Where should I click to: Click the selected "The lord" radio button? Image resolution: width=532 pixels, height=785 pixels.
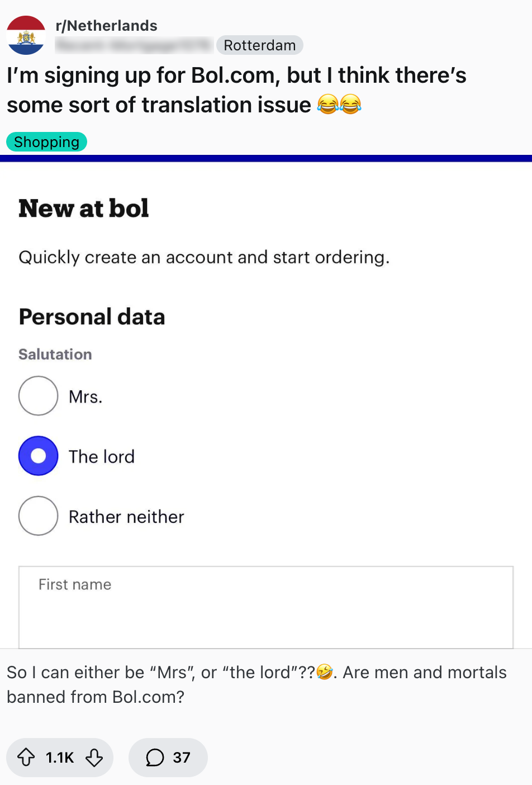[38, 456]
